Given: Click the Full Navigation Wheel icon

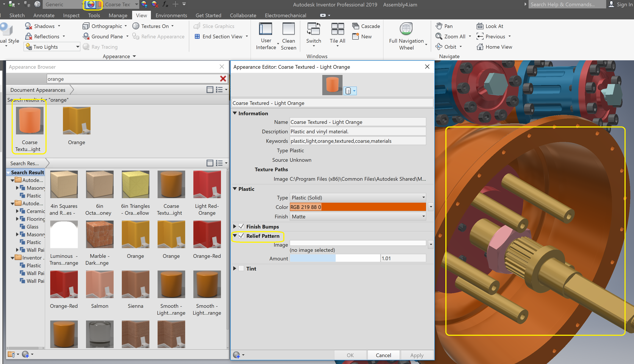Looking at the screenshot, I should [406, 29].
